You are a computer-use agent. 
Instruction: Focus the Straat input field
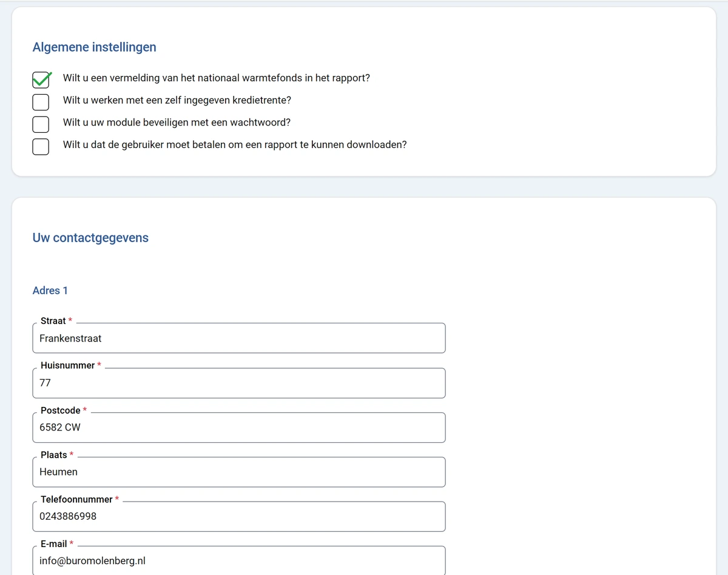pyautogui.click(x=239, y=338)
